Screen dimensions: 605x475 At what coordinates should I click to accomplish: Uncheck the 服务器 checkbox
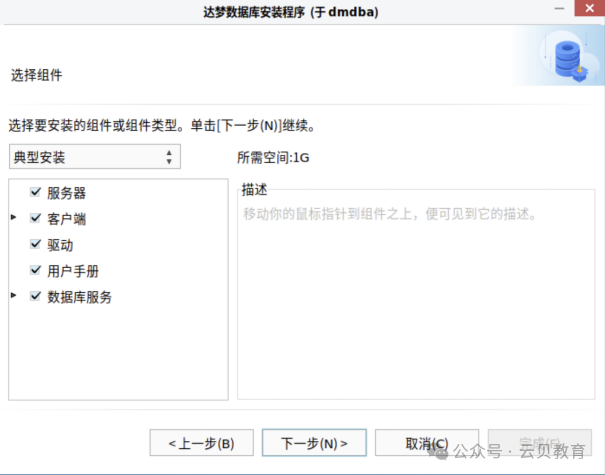pos(35,192)
